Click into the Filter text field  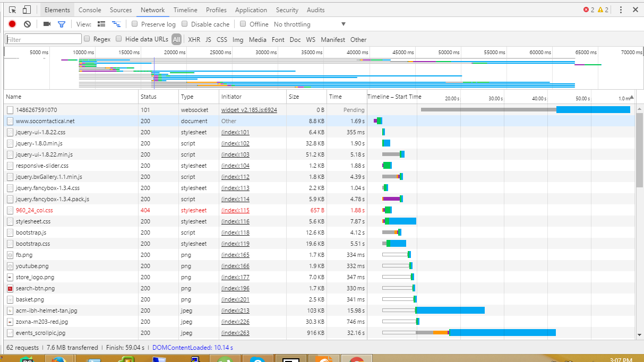tap(44, 39)
